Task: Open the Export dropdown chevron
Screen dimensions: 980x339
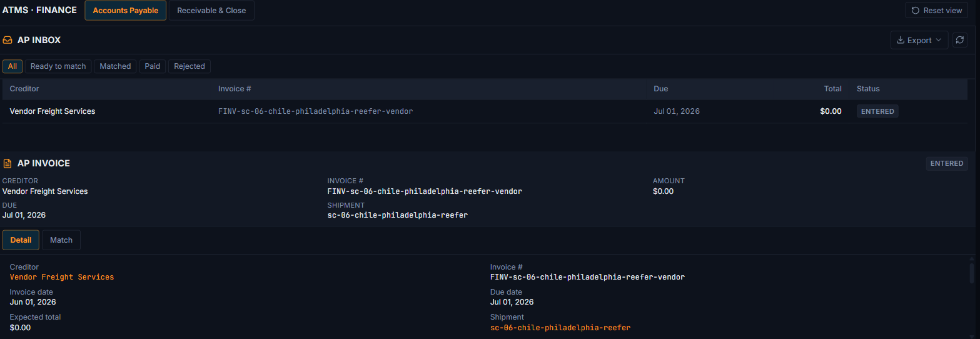Action: click(x=938, y=40)
